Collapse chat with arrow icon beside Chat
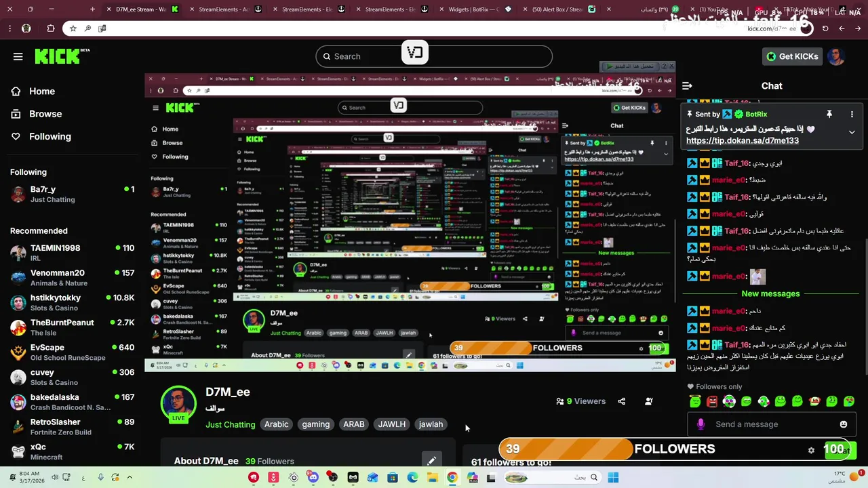The height and width of the screenshot is (488, 868). point(687,85)
